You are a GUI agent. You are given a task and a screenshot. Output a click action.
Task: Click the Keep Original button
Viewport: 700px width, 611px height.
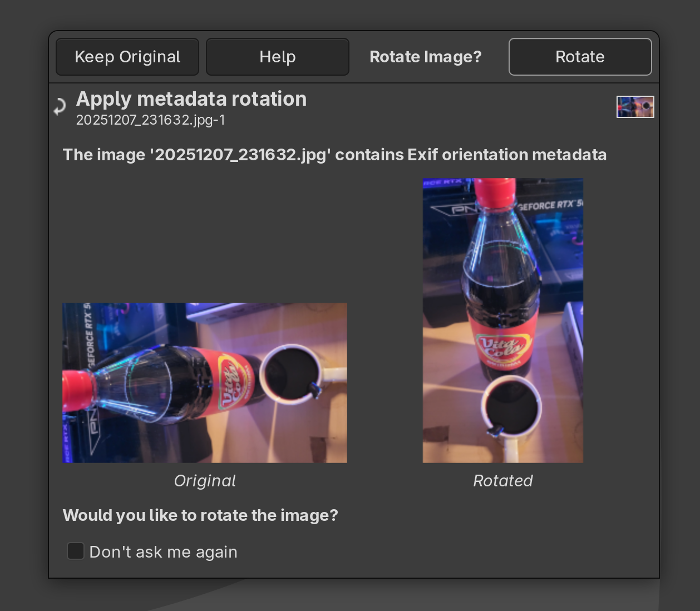127,57
